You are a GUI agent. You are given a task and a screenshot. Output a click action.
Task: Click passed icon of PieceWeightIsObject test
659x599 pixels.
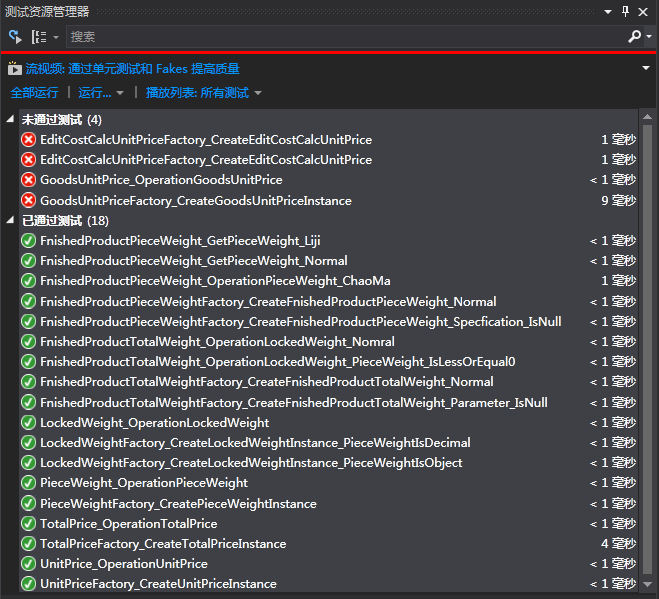coord(29,463)
